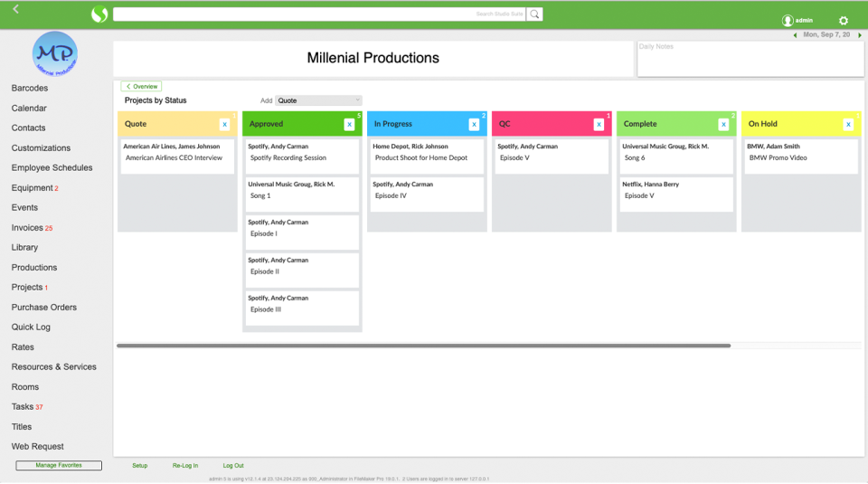Open Barcodes in the sidebar
Screen dimensions: 868x484
pyautogui.click(x=29, y=88)
